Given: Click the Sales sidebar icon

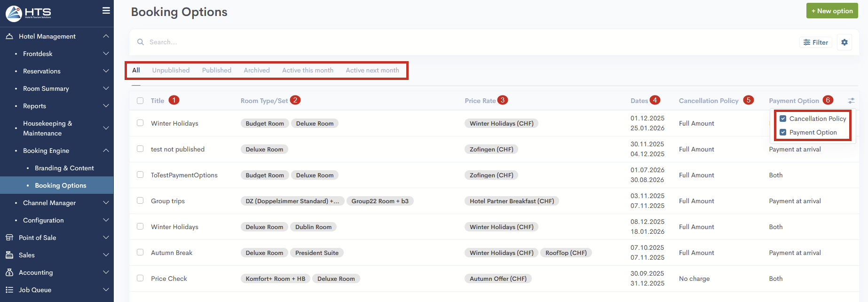Looking at the screenshot, I should 9,255.
